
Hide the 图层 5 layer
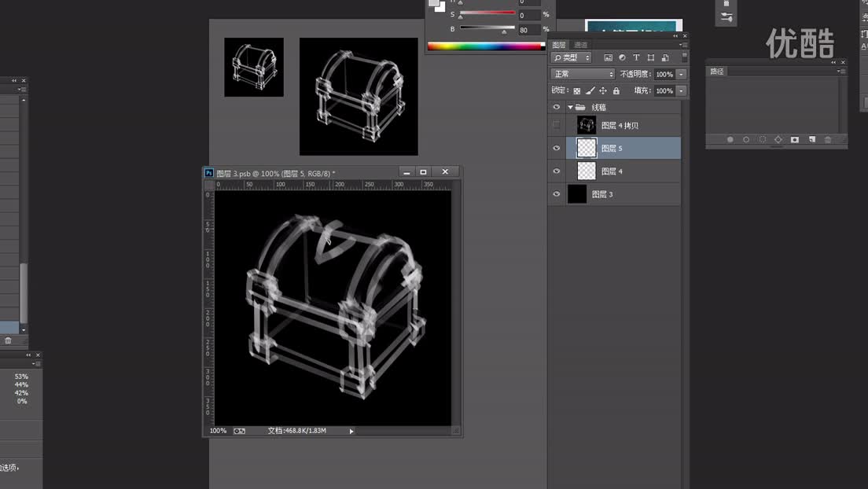557,148
